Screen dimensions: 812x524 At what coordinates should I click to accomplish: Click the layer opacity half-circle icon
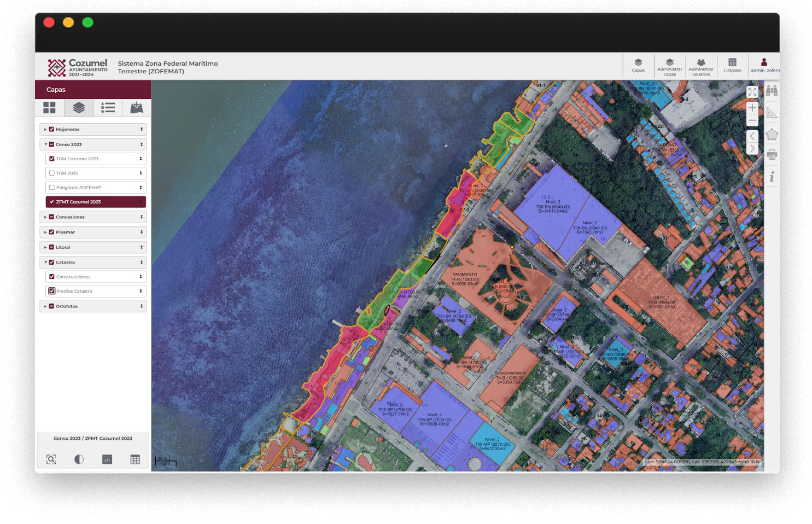79,459
